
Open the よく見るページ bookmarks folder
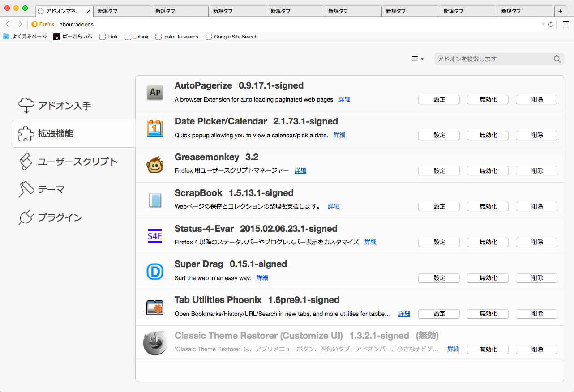(25, 37)
